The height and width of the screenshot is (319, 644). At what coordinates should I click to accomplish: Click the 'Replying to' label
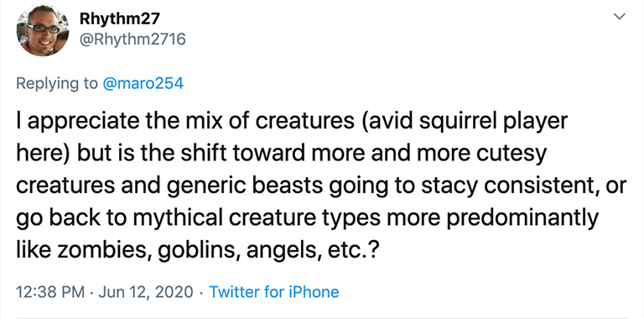[x=57, y=84]
